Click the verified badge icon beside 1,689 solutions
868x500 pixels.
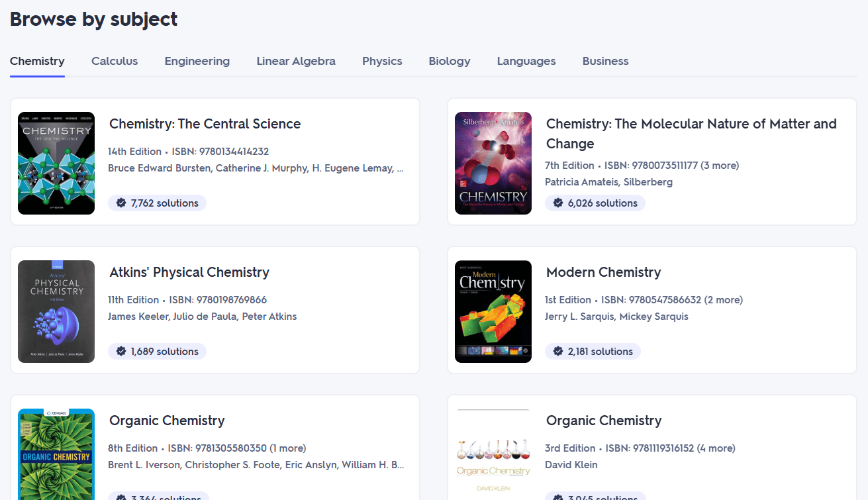click(x=121, y=352)
